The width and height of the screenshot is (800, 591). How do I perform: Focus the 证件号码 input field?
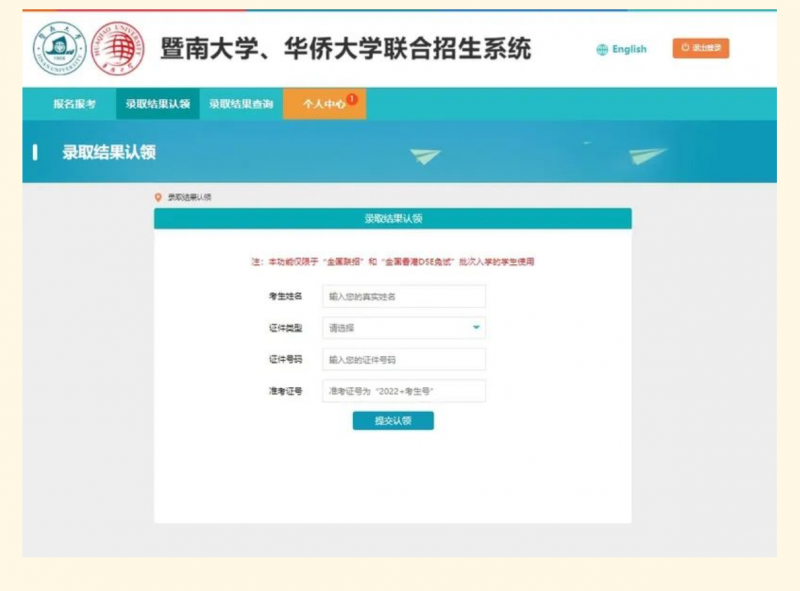[x=404, y=360]
